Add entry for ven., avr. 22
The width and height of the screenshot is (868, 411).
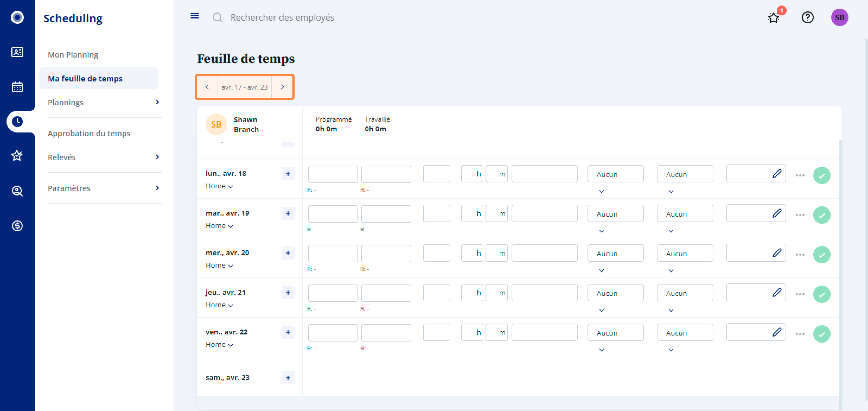288,332
